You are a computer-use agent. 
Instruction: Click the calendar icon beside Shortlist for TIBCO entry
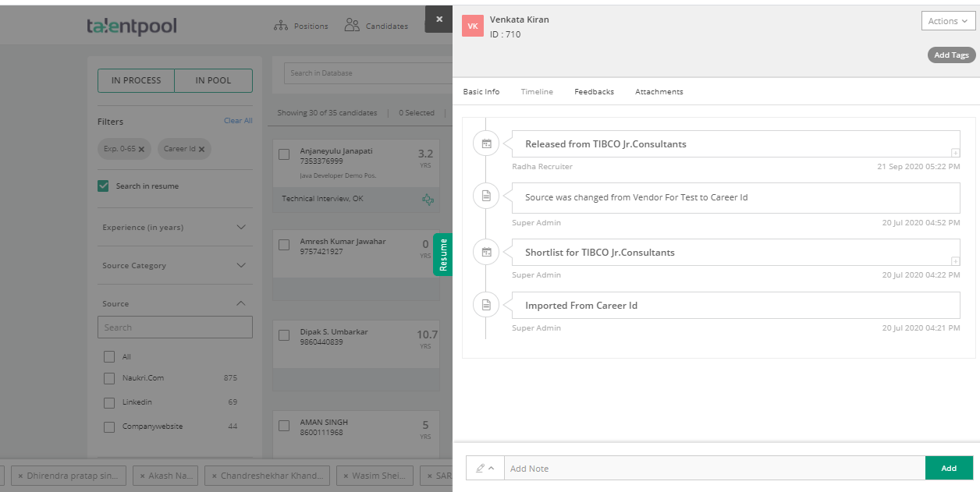coord(486,251)
